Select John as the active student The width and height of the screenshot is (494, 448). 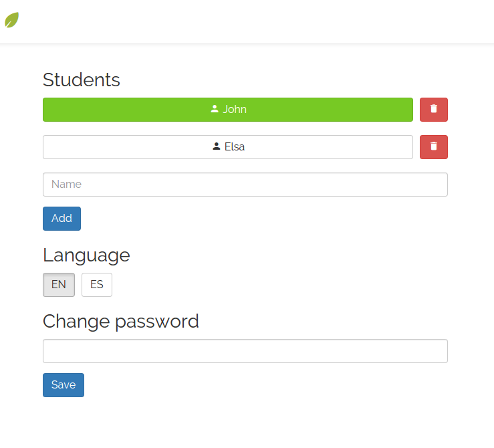point(228,110)
